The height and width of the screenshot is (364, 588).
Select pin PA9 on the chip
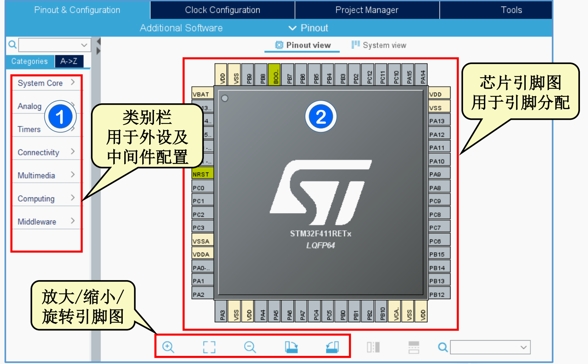439,174
